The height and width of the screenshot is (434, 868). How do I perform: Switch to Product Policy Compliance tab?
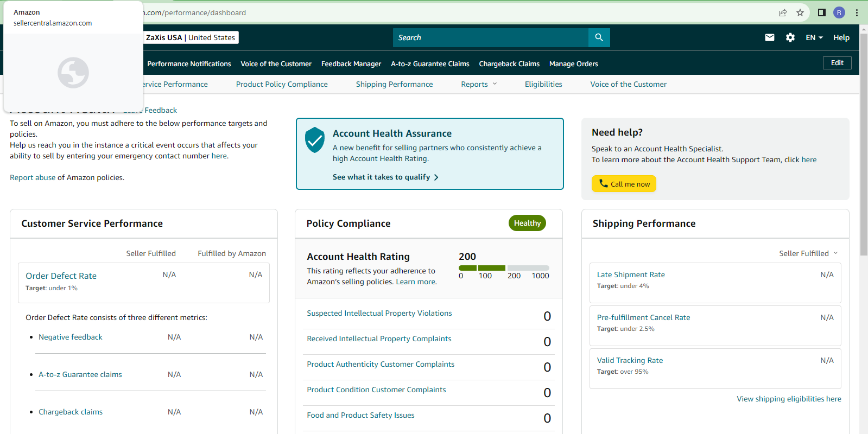282,84
